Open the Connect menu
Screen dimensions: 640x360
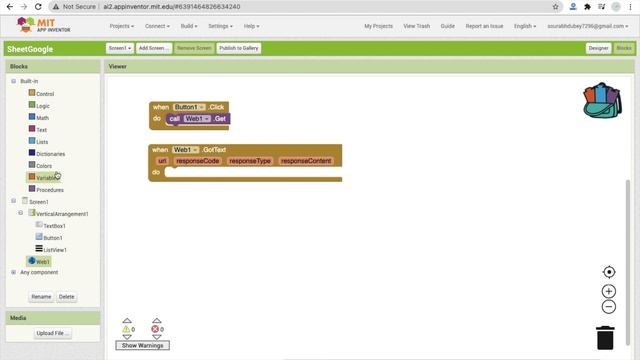point(157,26)
